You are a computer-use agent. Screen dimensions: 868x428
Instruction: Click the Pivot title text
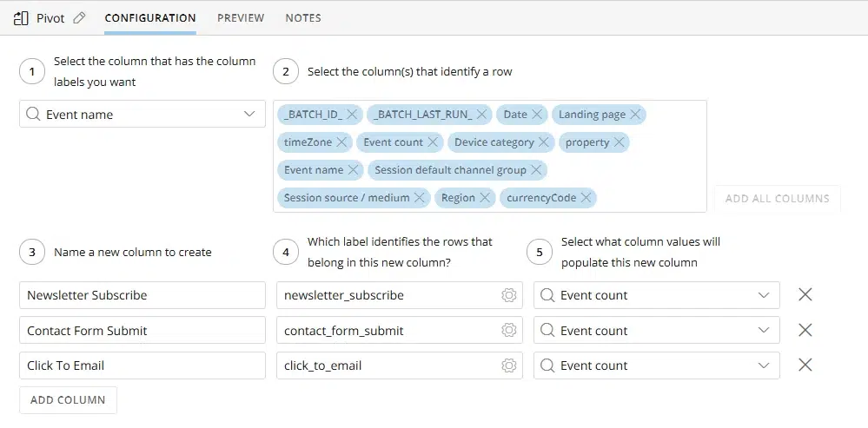50,18
